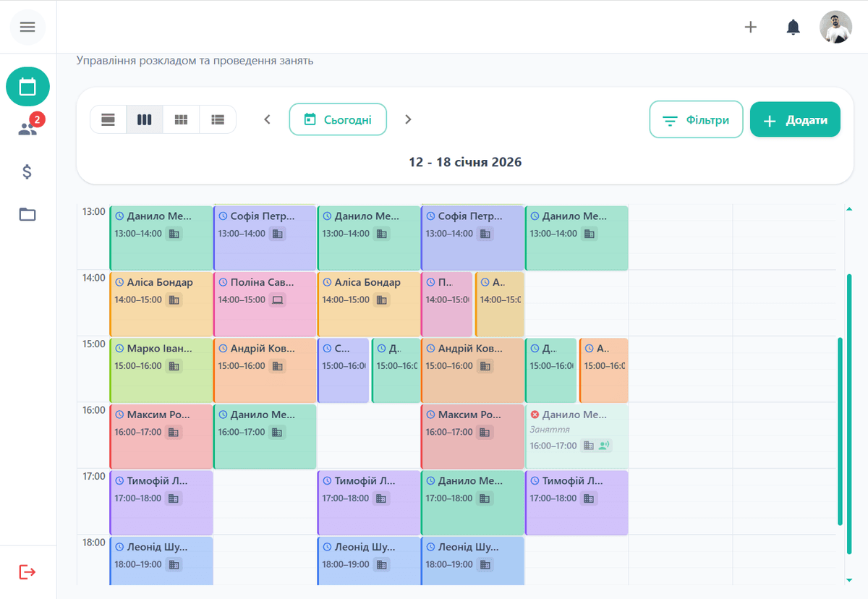This screenshot has height=599, width=868.
Task: Click the Додати add button
Action: click(x=795, y=120)
